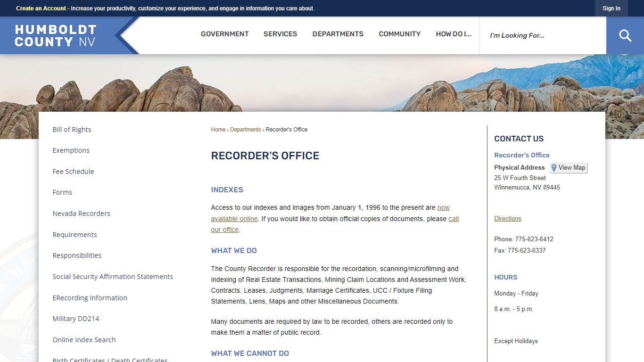Click the Sign In button

611,8
